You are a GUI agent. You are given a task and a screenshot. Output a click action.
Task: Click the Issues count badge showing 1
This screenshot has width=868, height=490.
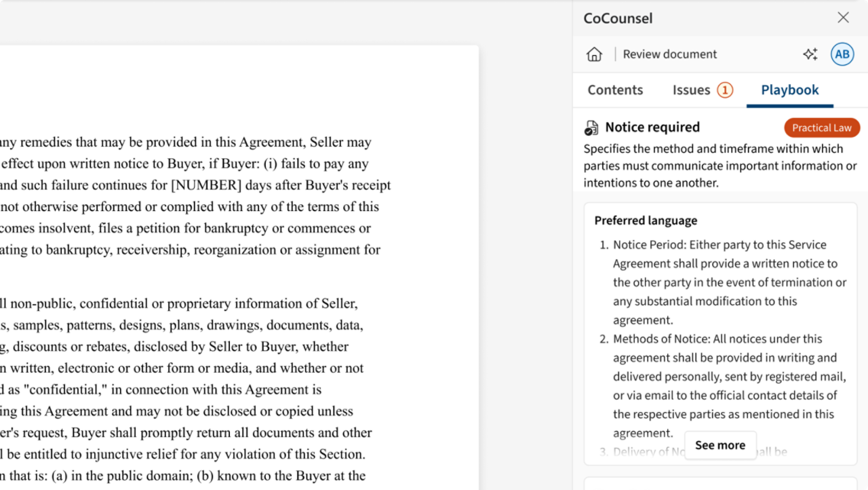[x=725, y=90]
